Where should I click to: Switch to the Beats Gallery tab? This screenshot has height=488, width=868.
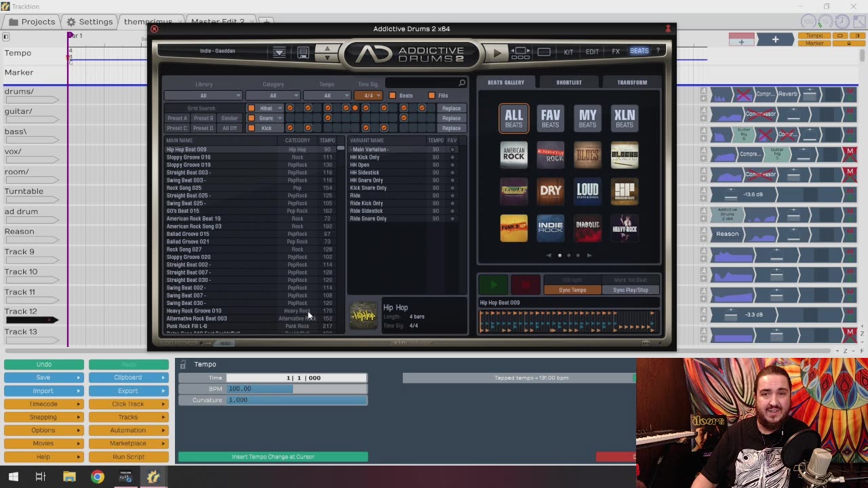pyautogui.click(x=506, y=83)
